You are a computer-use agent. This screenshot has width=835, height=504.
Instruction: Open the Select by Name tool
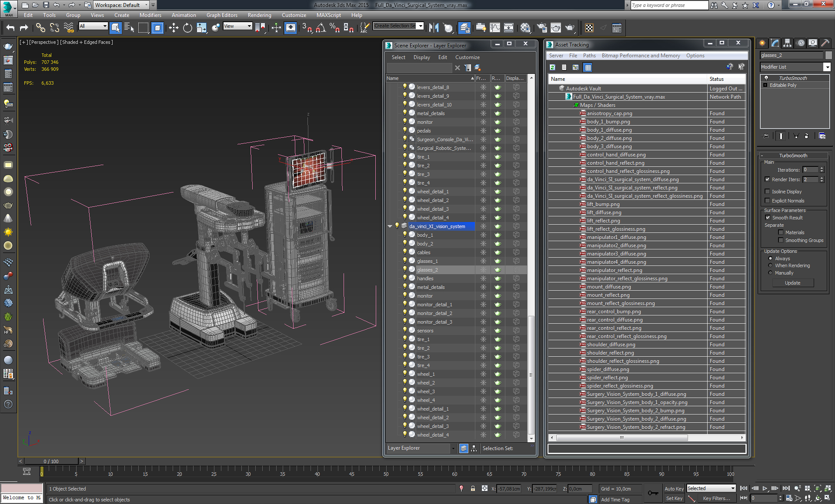coord(129,28)
